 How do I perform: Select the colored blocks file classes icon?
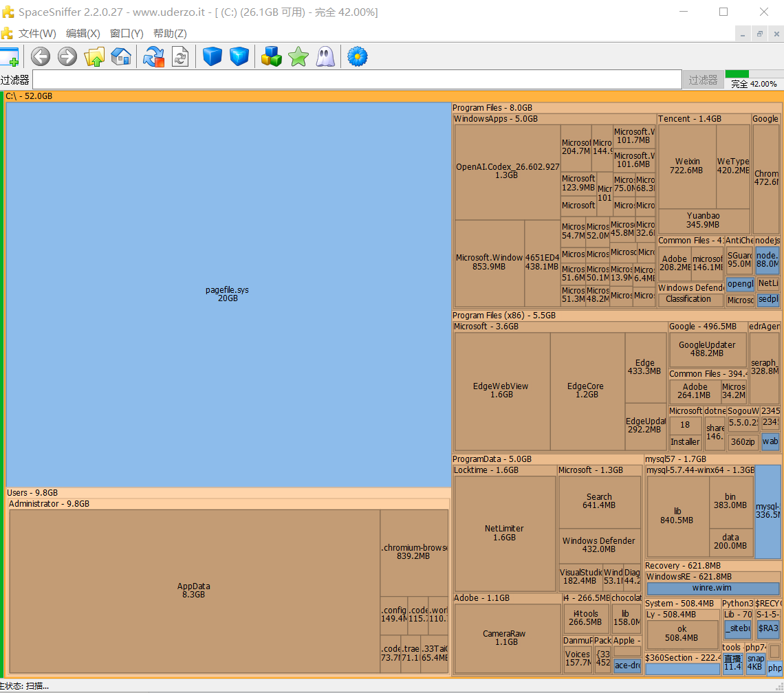(x=272, y=56)
